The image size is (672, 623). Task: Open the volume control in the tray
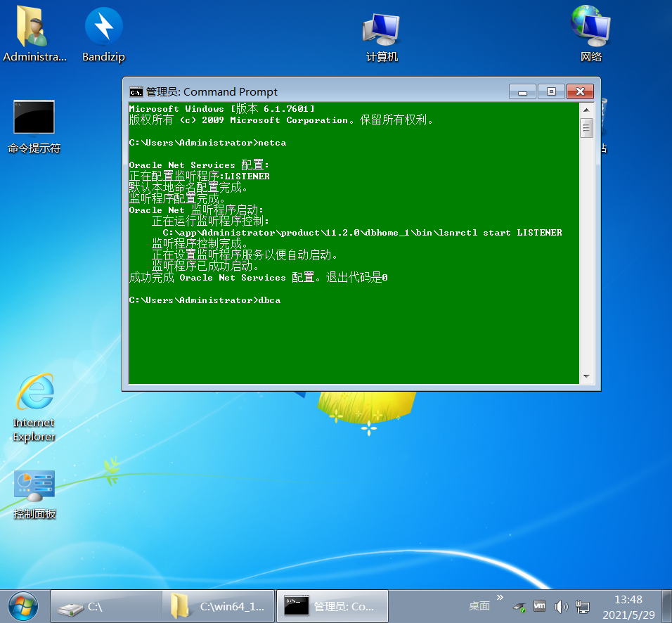pos(562,606)
